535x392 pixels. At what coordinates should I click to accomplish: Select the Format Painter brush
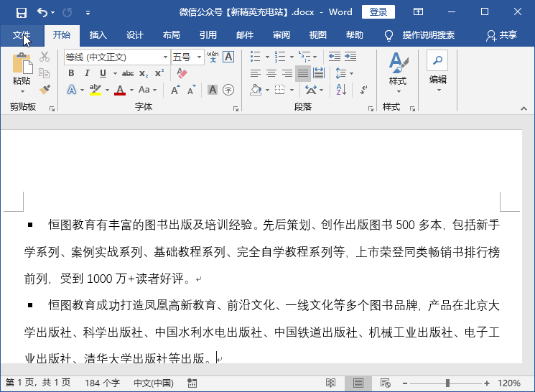click(x=45, y=90)
